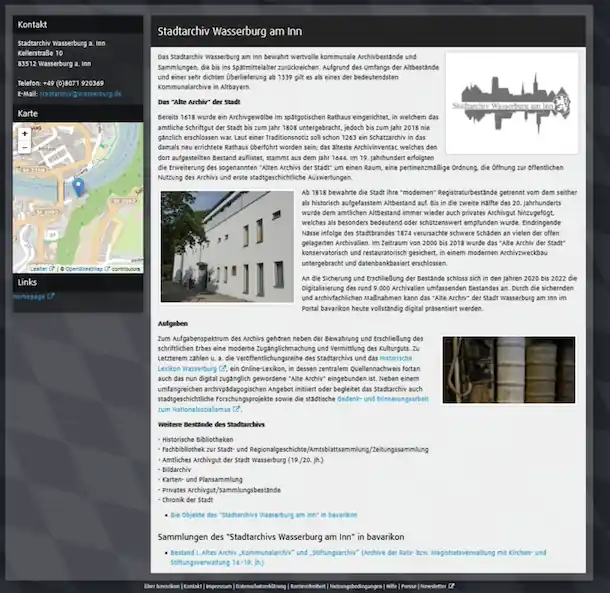Open Barrierefreiheit in the footer
Image resolution: width=610 pixels, height=593 pixels.
pyautogui.click(x=308, y=586)
